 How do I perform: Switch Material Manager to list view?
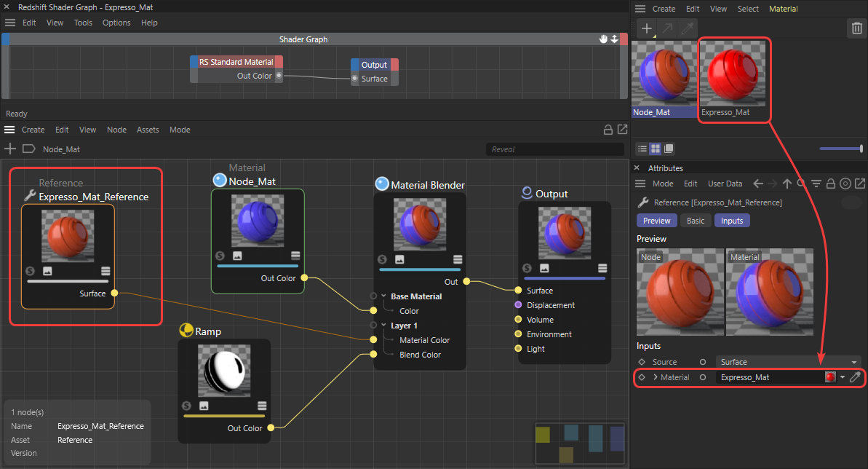tap(642, 149)
